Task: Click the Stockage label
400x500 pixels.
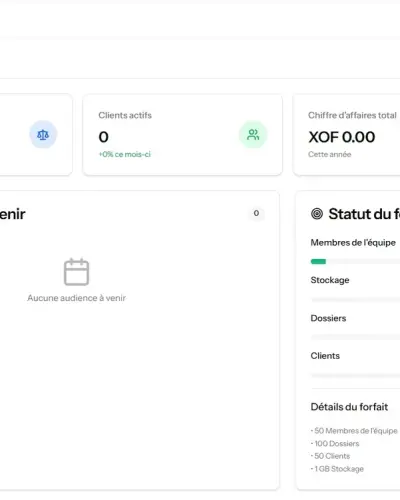Action: pyautogui.click(x=330, y=280)
